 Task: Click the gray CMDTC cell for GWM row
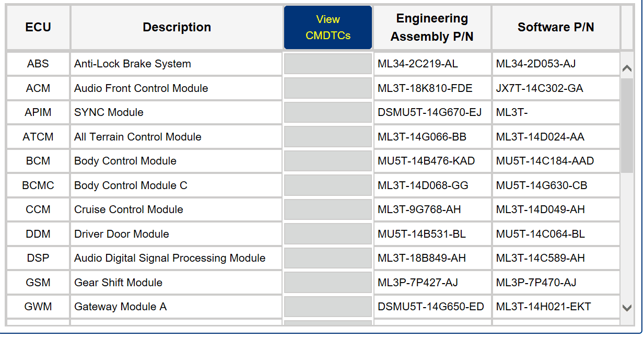(327, 307)
